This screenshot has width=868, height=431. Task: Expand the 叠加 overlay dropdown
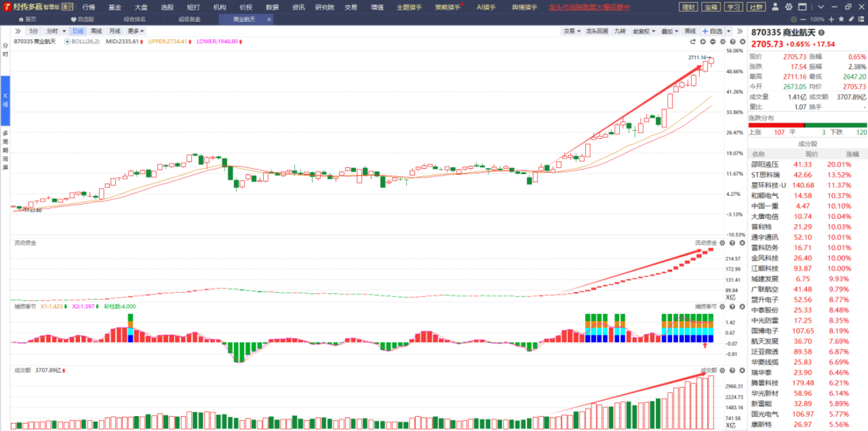point(669,31)
